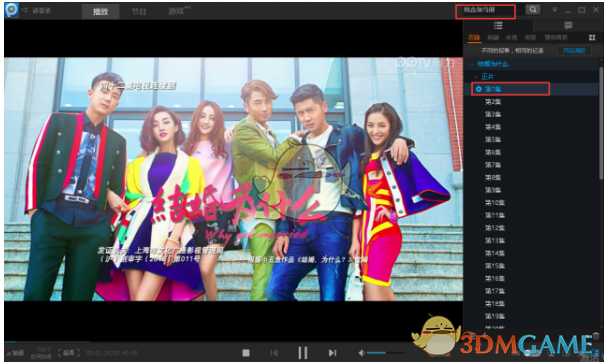Go to the previous episode
This screenshot has height=363, width=604.
pos(274,353)
